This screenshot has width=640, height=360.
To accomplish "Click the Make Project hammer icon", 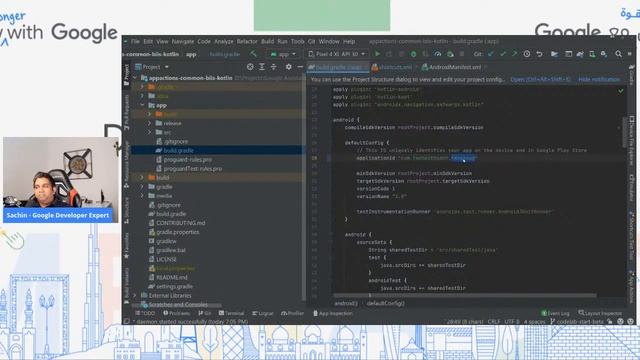I will click(253, 54).
